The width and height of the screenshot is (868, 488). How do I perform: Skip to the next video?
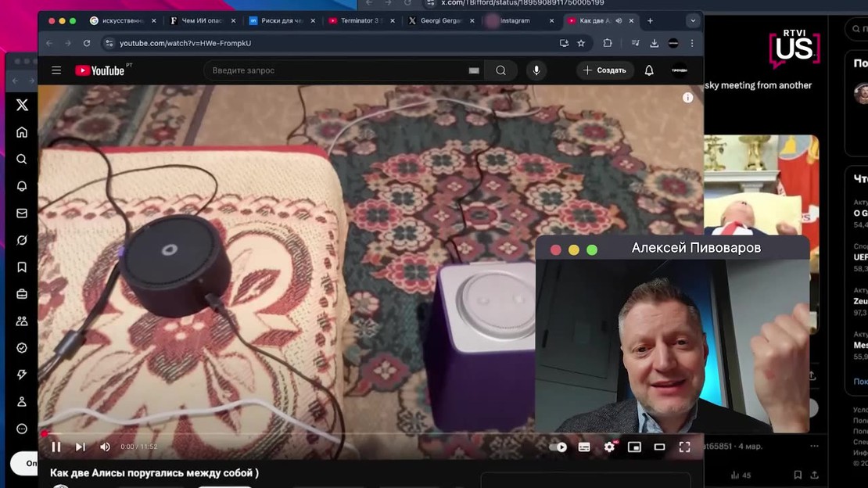click(x=80, y=447)
